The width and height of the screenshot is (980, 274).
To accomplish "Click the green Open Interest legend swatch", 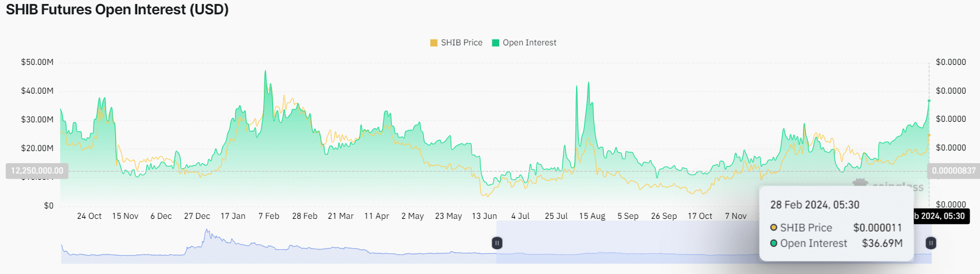I will (x=496, y=43).
